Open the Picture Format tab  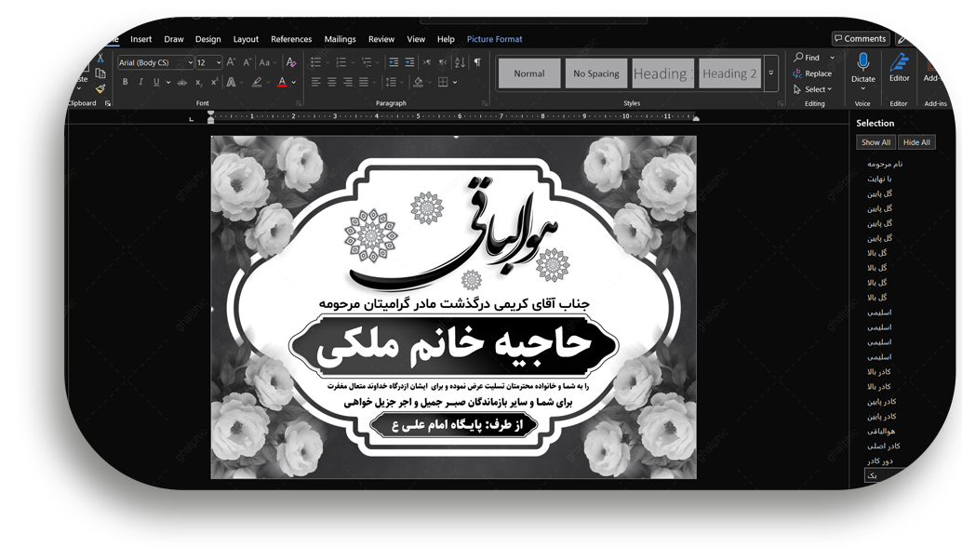coord(494,39)
